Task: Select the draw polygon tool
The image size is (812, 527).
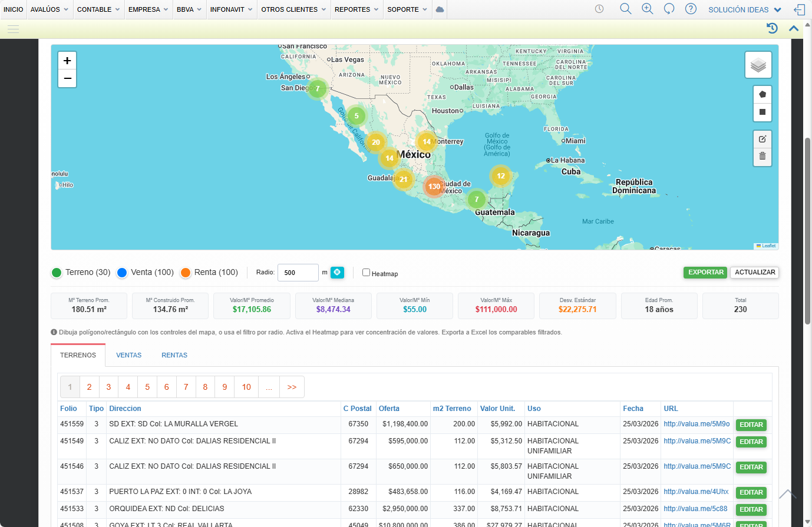Action: click(x=762, y=94)
